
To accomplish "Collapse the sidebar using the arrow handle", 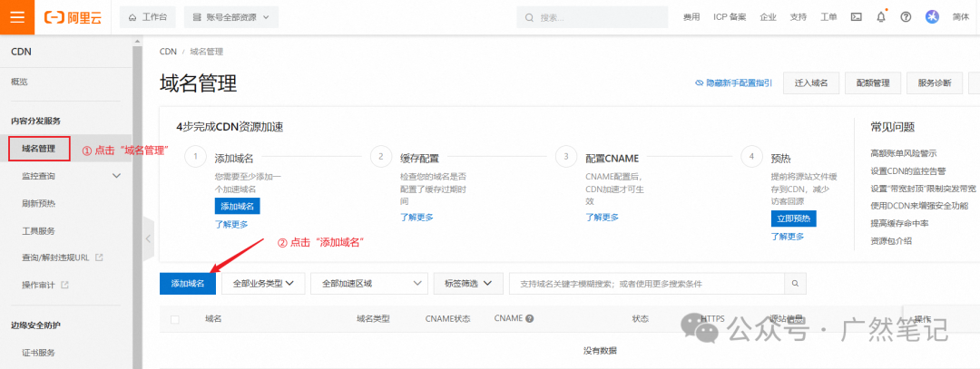I will pyautogui.click(x=148, y=238).
